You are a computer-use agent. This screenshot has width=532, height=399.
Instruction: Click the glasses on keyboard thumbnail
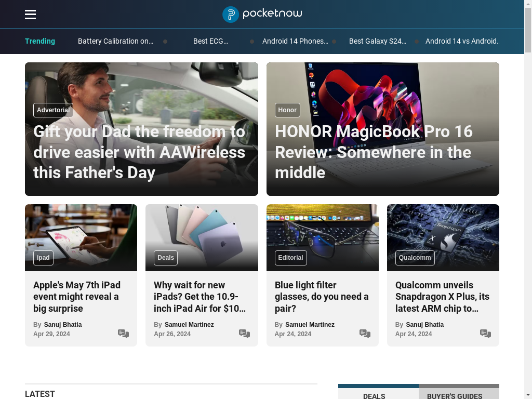tap(322, 237)
